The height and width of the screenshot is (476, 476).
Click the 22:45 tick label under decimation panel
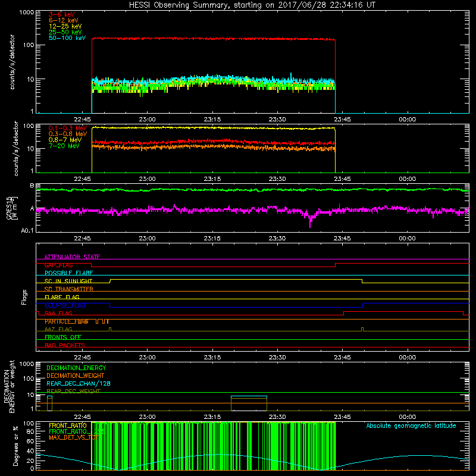[x=82, y=417]
